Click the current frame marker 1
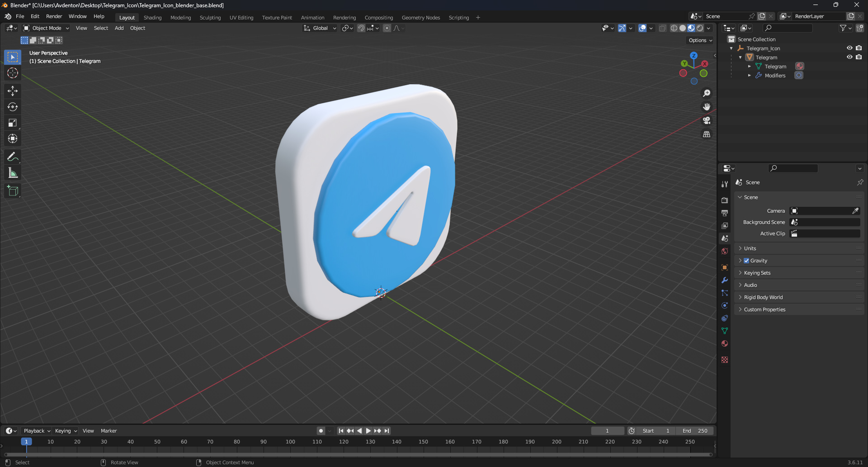 point(26,442)
